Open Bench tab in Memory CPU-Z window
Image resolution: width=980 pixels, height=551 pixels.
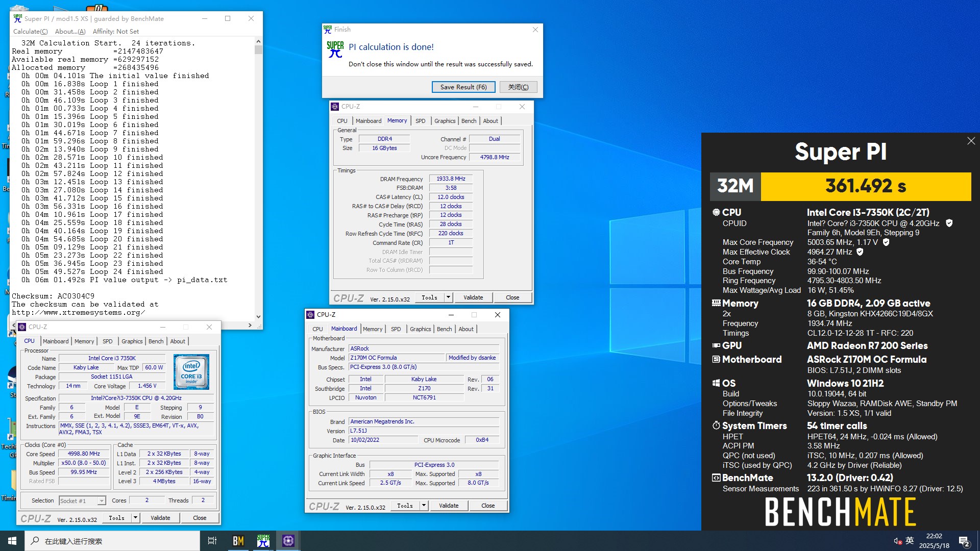tap(469, 121)
